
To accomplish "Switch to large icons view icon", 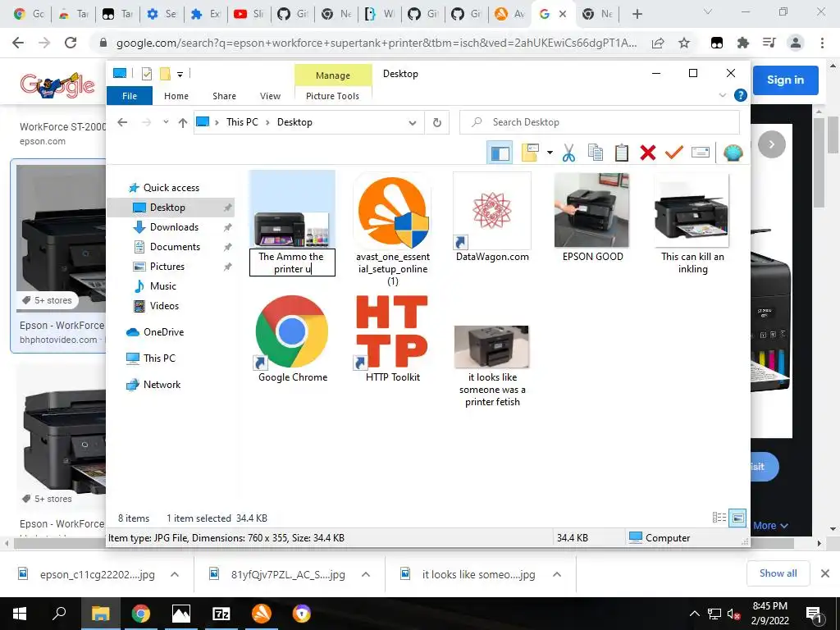I will pyautogui.click(x=737, y=518).
